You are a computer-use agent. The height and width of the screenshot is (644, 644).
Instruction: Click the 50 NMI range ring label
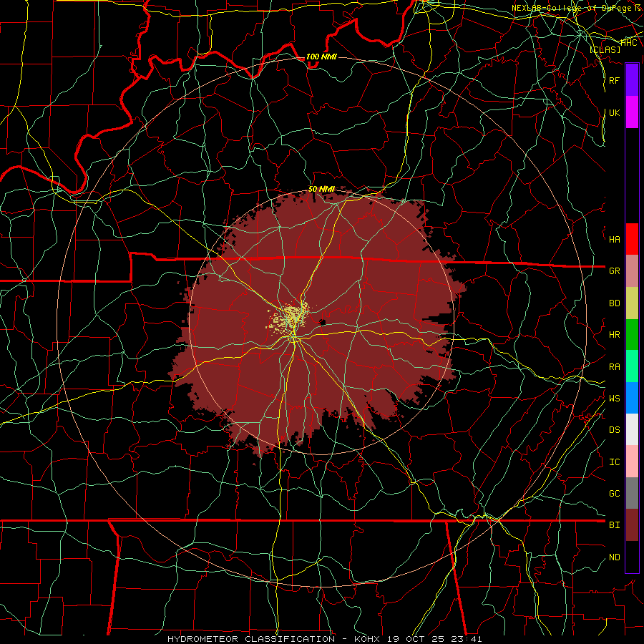click(x=321, y=189)
